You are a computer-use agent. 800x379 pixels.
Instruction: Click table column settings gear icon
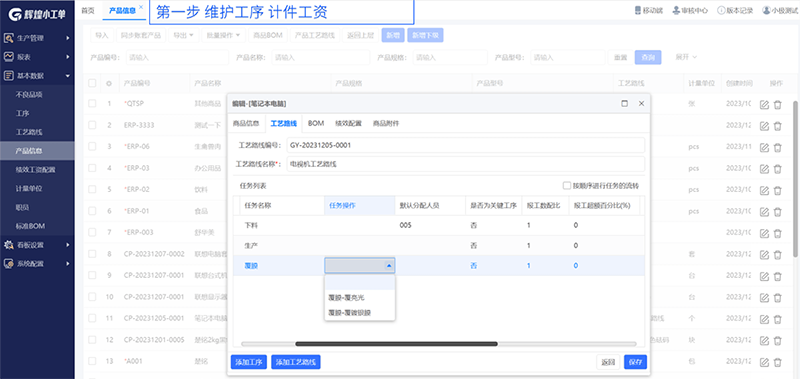109,83
